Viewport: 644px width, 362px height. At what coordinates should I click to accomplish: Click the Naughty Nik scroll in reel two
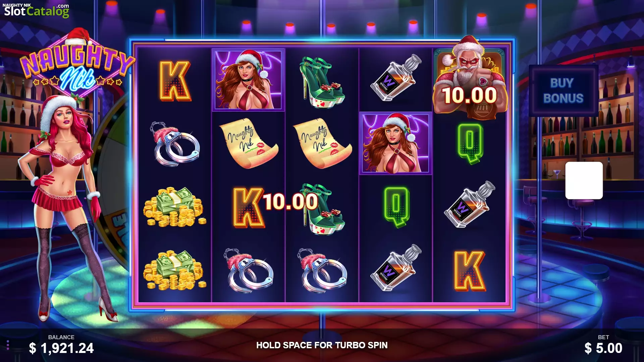(x=249, y=143)
